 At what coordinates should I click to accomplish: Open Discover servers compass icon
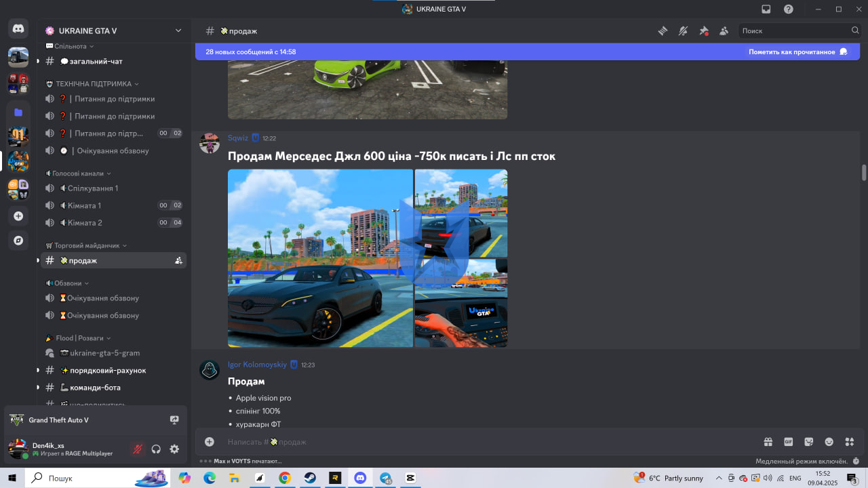click(x=18, y=241)
